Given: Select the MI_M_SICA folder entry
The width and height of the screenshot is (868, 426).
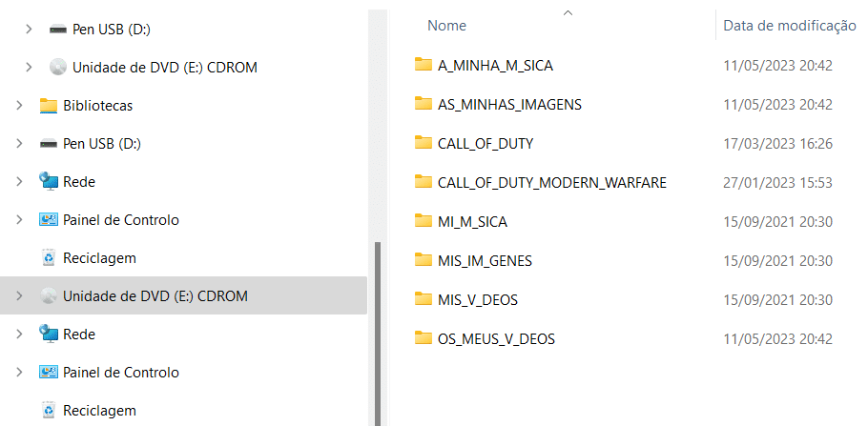Looking at the screenshot, I should click(x=636, y=221).
